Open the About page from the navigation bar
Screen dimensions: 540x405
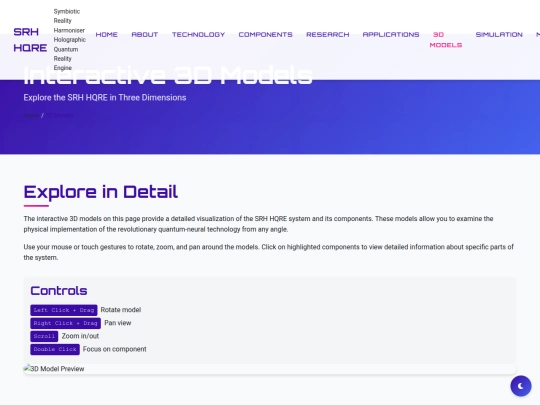tap(145, 34)
